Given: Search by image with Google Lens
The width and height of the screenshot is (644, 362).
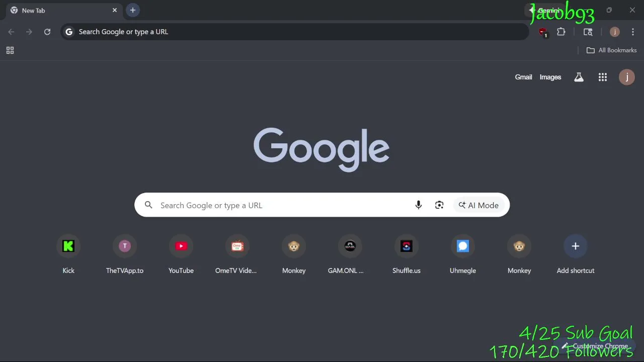Looking at the screenshot, I should (439, 205).
